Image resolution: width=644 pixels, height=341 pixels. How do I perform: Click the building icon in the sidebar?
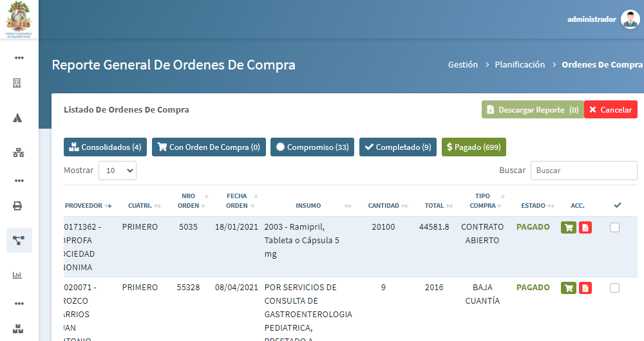[18, 83]
